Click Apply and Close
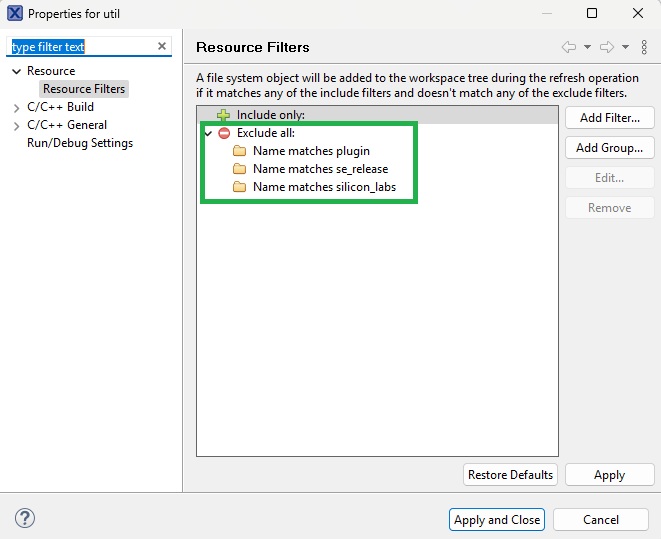Image resolution: width=661 pixels, height=539 pixels. (x=497, y=520)
